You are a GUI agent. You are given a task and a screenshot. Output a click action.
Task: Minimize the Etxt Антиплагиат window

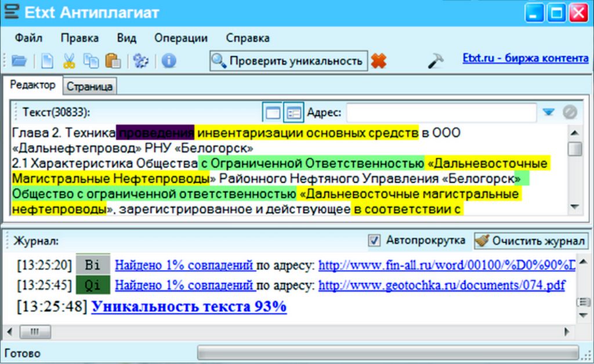(x=534, y=13)
